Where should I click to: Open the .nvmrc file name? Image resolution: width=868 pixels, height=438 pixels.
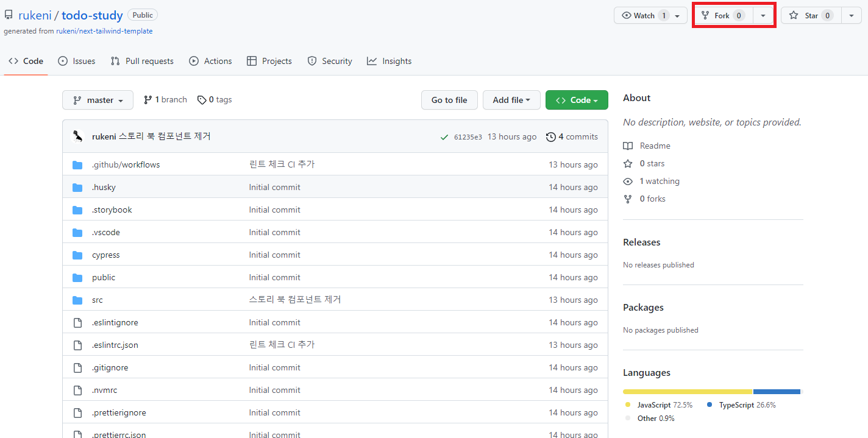104,390
